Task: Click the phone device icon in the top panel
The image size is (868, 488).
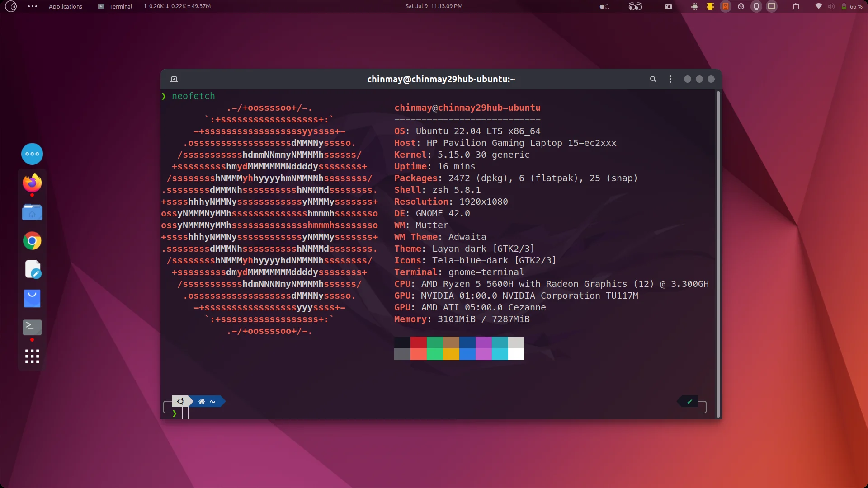Action: (756, 6)
